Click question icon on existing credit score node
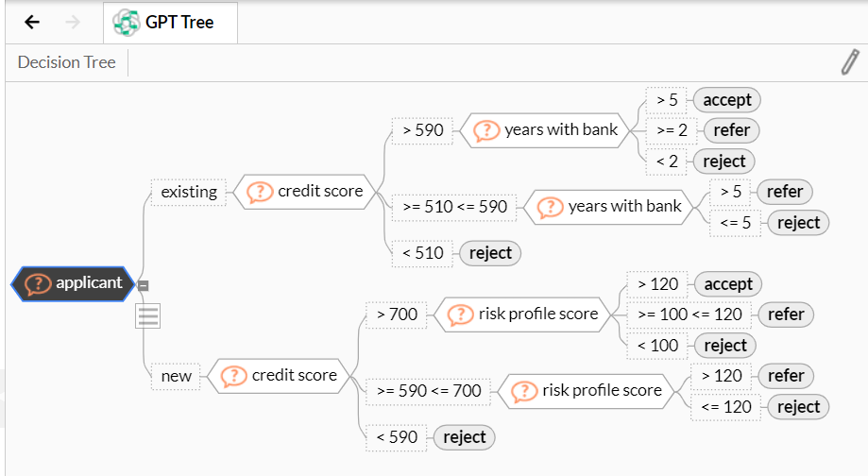The height and width of the screenshot is (476, 868). [x=260, y=192]
